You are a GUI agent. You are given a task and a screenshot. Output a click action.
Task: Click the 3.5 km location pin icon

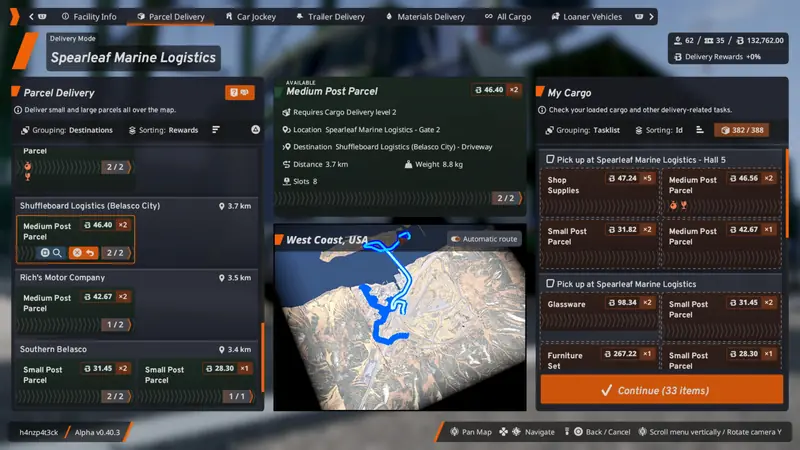pyautogui.click(x=221, y=278)
